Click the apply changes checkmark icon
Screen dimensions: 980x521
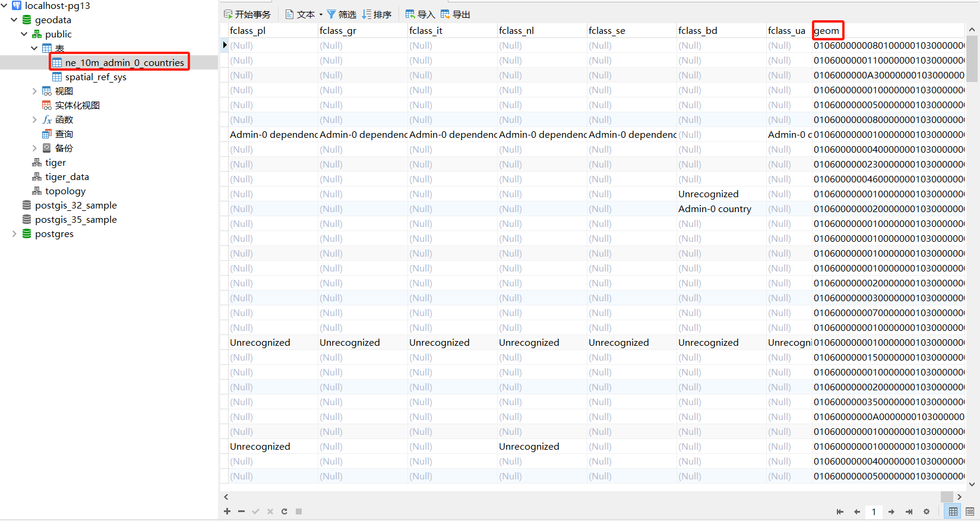[255, 511]
